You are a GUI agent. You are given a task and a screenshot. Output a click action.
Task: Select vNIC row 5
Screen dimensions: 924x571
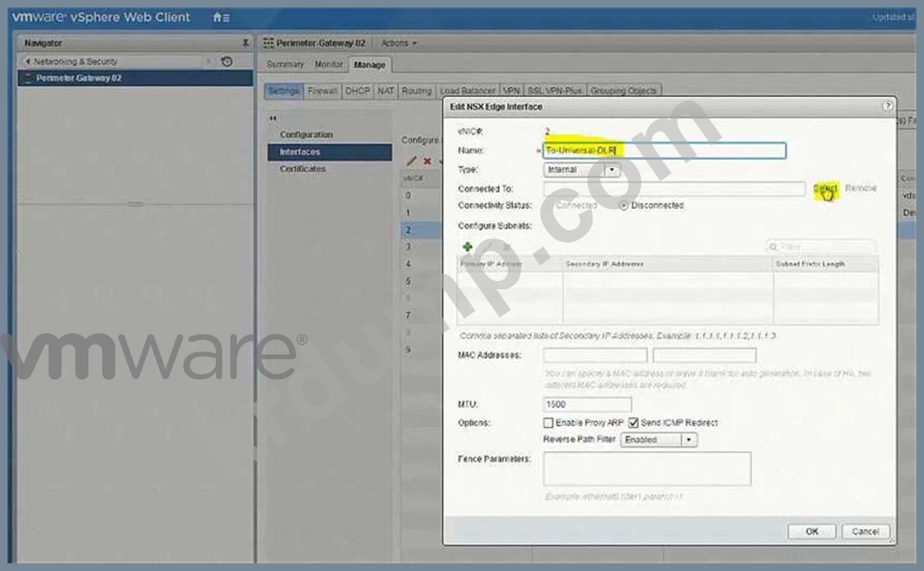point(421,281)
